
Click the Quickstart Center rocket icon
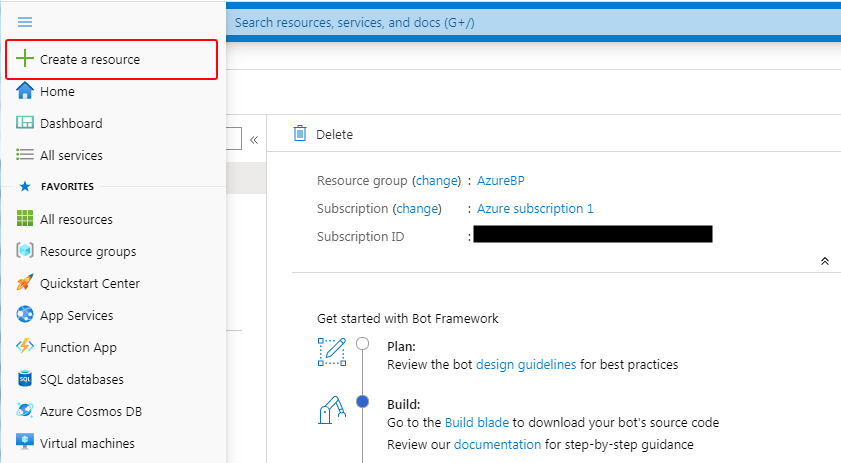(25, 282)
